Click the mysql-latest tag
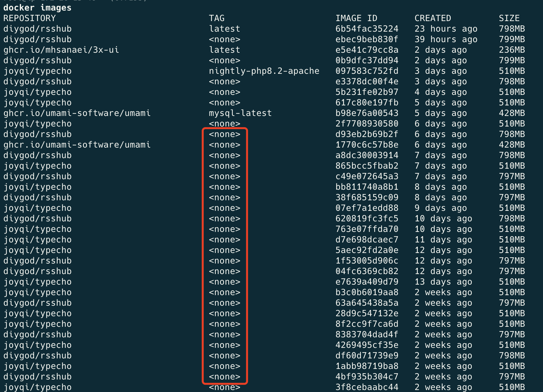This screenshot has height=392, width=543. (x=241, y=113)
